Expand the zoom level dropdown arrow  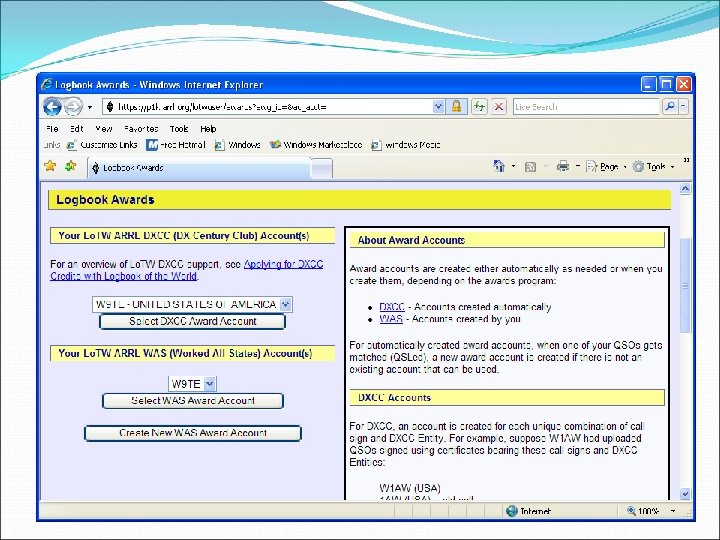point(673,511)
